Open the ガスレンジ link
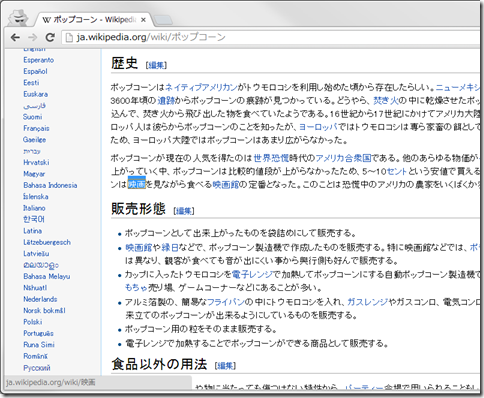This screenshot has width=484, height=398. pos(367,302)
